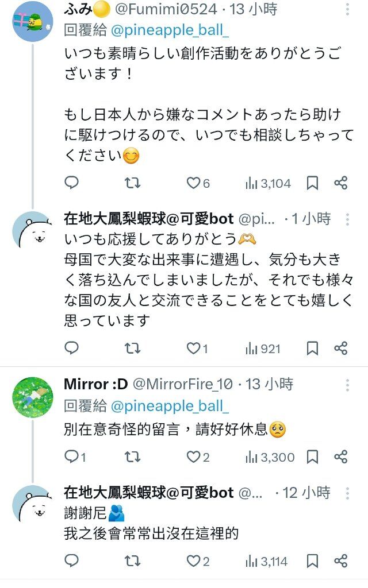Open more options on the 1 小時 reply
The height and width of the screenshot is (588, 368).
[x=347, y=219]
